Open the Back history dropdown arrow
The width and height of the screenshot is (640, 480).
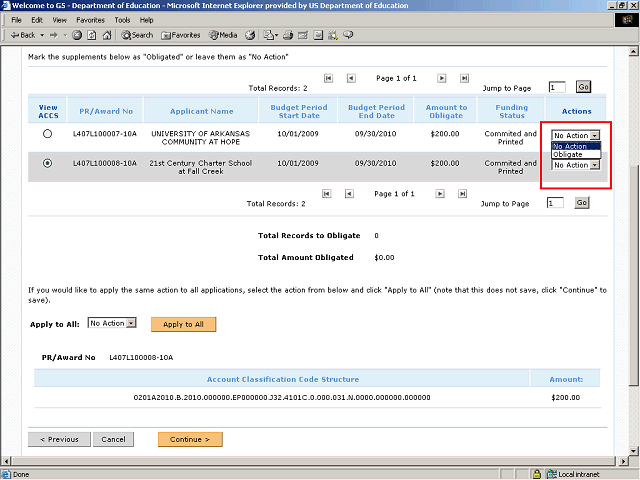(42, 35)
